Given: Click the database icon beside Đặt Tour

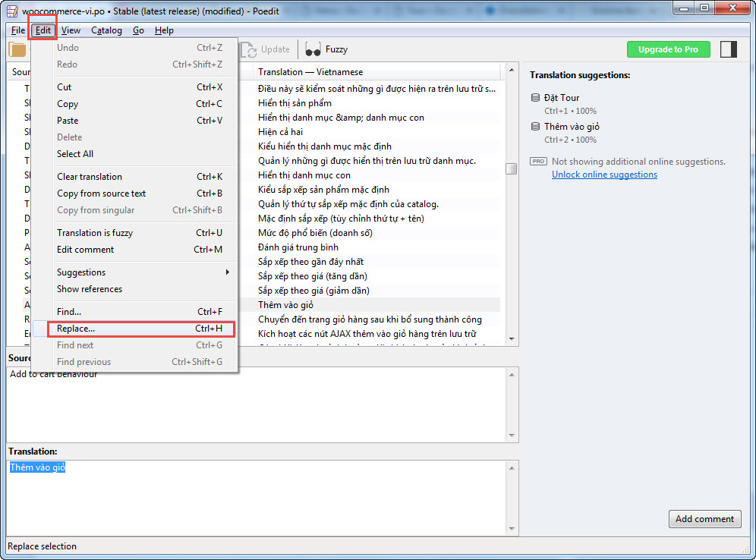Looking at the screenshot, I should (x=536, y=98).
